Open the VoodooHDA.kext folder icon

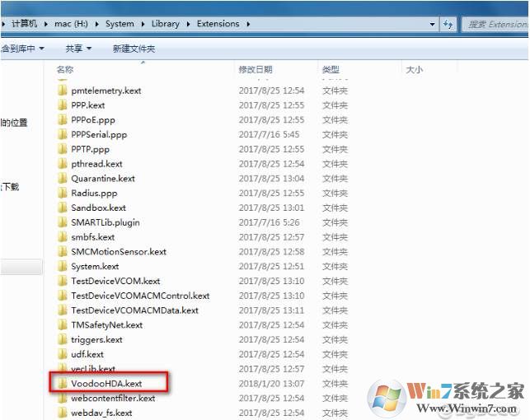coord(63,384)
